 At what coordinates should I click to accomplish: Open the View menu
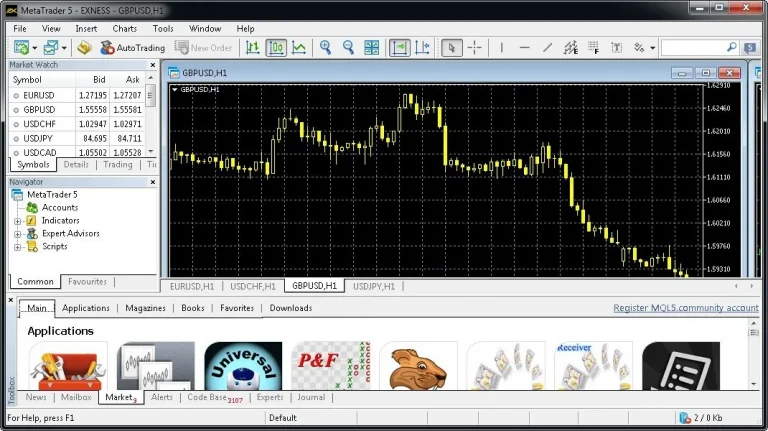51,28
